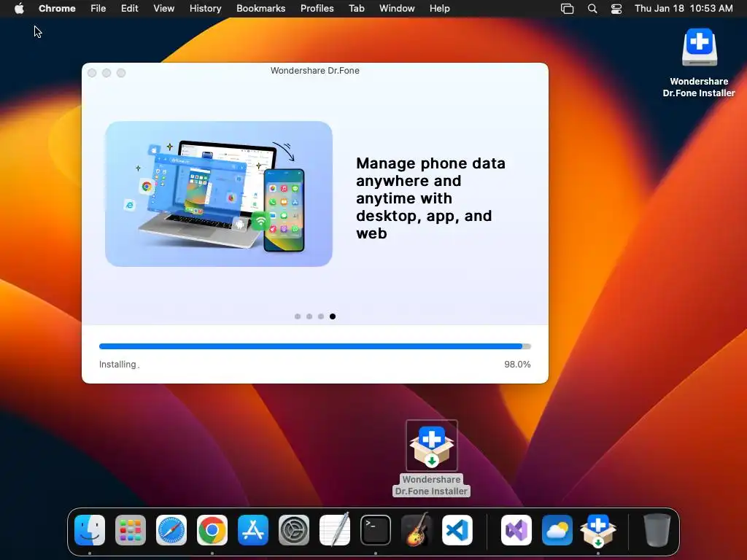Image resolution: width=747 pixels, height=560 pixels.
Task: Go to the first slide dot
Action: [x=298, y=316]
